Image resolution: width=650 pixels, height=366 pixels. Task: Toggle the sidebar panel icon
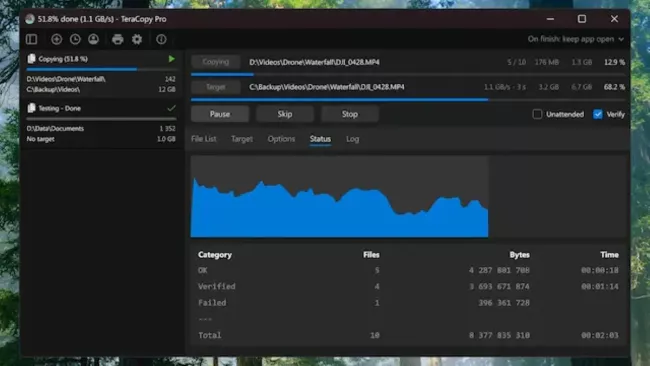(32, 39)
